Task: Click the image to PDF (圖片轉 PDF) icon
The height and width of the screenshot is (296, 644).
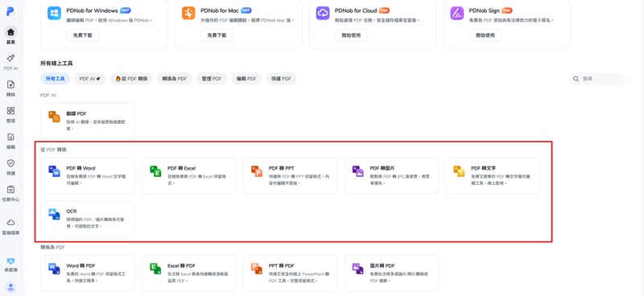Action: [x=357, y=269]
